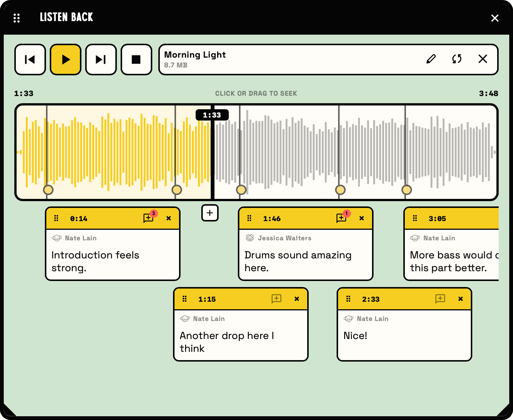Start playback with the yellow Play button

(x=66, y=60)
